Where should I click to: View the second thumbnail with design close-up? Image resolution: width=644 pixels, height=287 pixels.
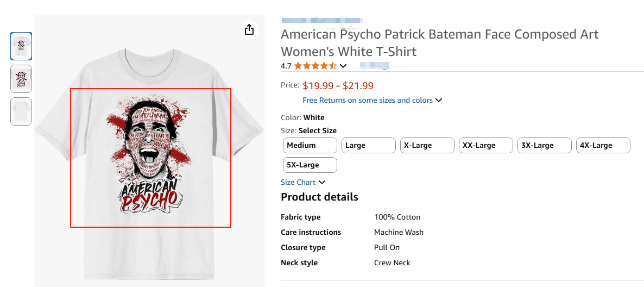tap(21, 79)
